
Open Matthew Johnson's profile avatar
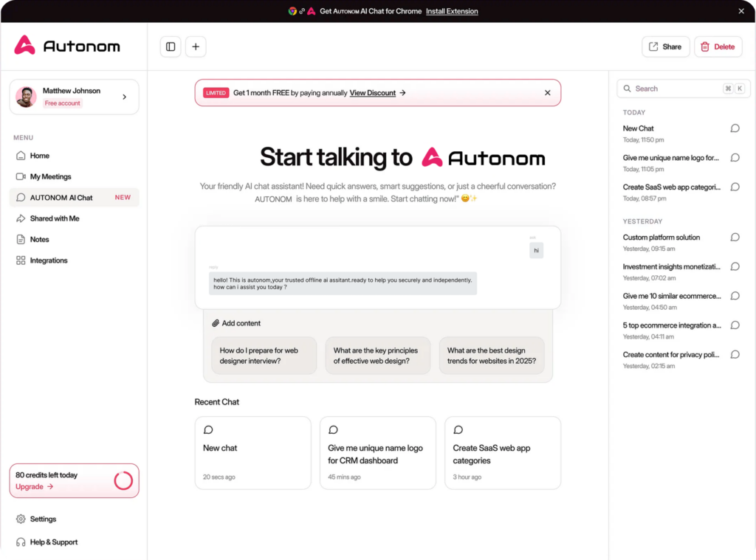(26, 97)
